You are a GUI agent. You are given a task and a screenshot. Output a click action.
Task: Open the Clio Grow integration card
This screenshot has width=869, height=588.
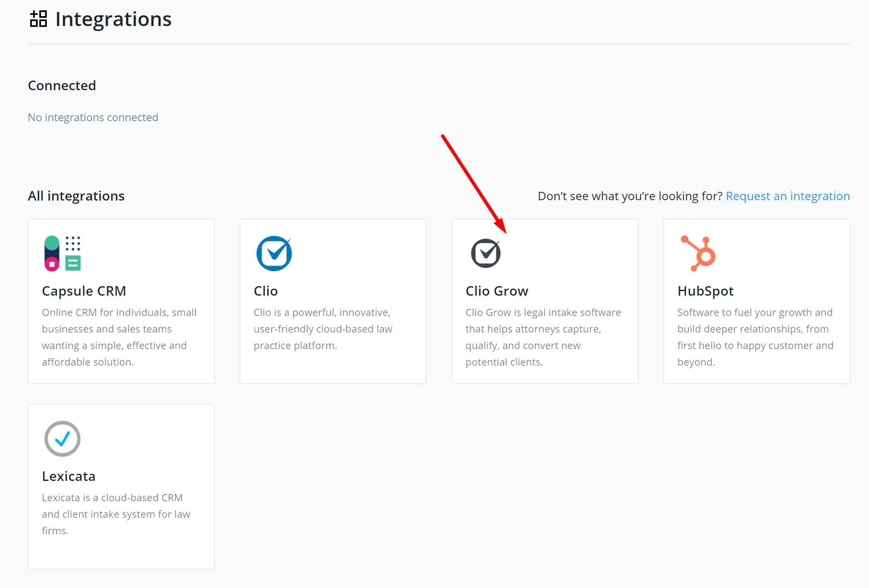click(x=545, y=301)
